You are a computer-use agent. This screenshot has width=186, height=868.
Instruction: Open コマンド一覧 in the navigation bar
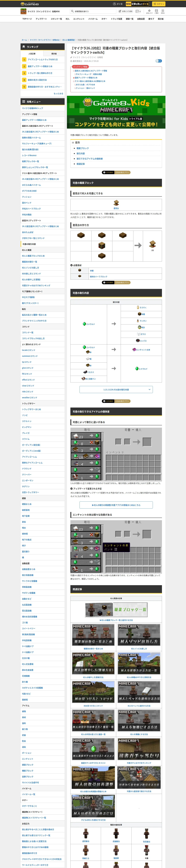(56, 19)
